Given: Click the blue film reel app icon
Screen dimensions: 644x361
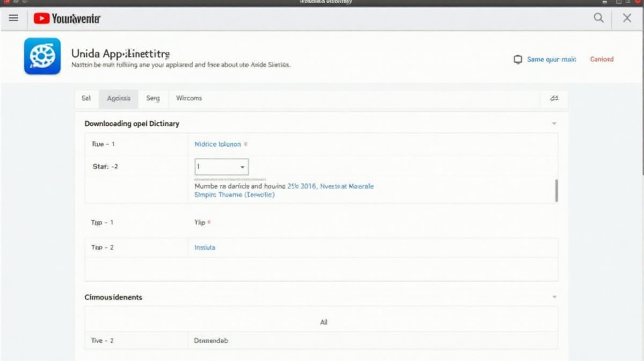Looking at the screenshot, I should point(42,56).
